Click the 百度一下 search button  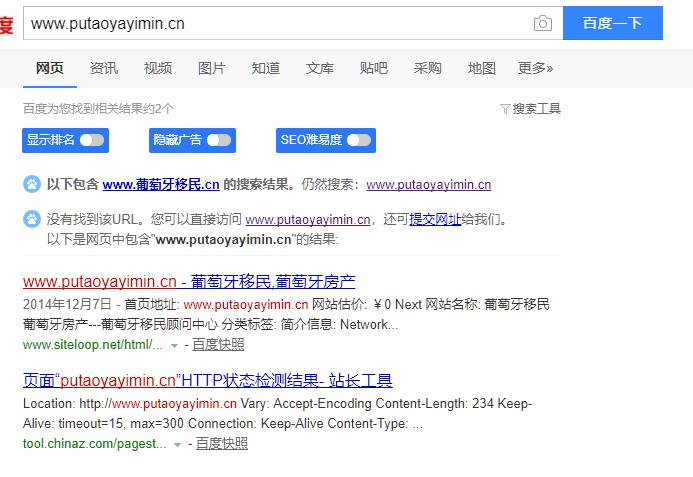pyautogui.click(x=613, y=23)
